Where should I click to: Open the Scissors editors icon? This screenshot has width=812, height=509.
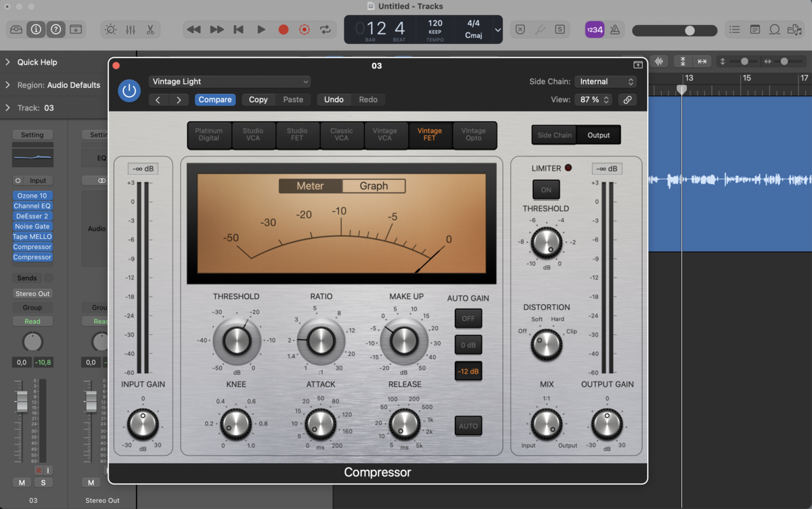click(x=150, y=30)
